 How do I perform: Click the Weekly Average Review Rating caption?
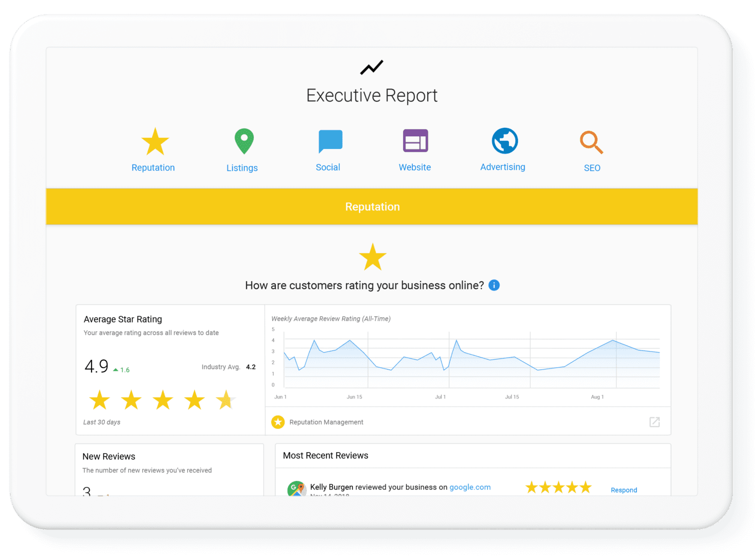pyautogui.click(x=331, y=318)
